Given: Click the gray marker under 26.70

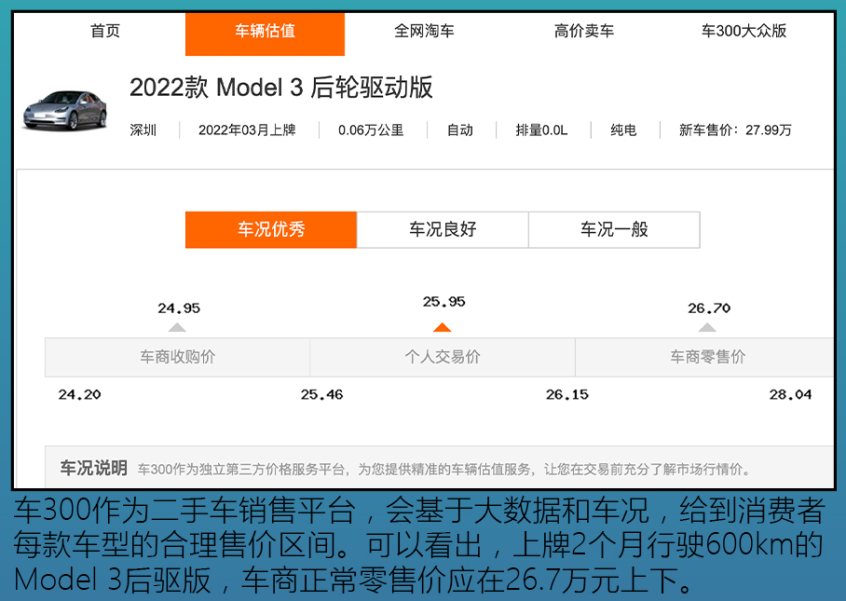Looking at the screenshot, I should [707, 327].
